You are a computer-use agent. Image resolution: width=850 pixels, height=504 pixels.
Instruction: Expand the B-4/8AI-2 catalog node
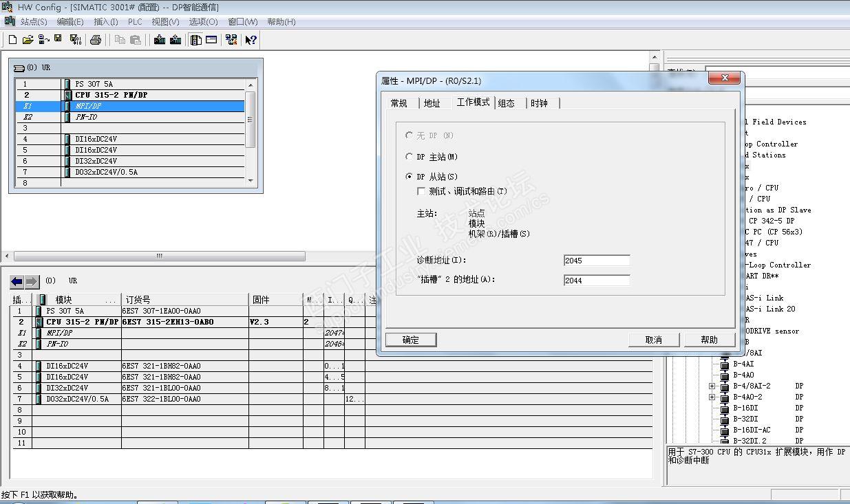[712, 386]
